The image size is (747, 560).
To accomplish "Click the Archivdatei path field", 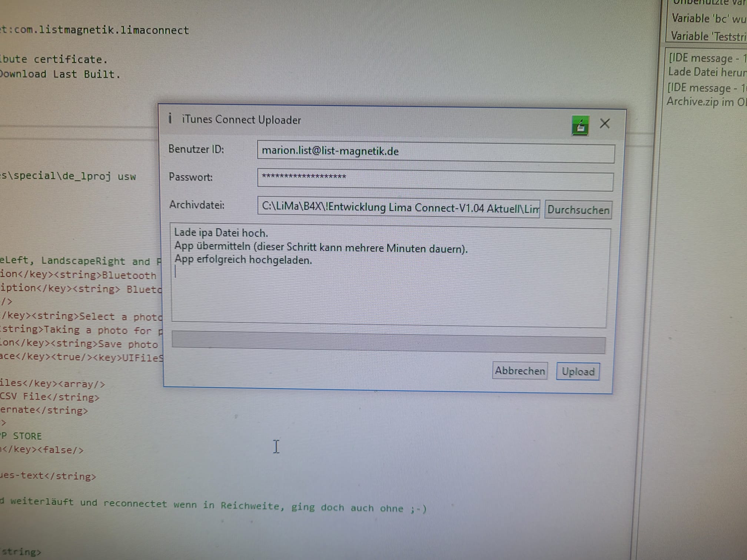I will [398, 208].
